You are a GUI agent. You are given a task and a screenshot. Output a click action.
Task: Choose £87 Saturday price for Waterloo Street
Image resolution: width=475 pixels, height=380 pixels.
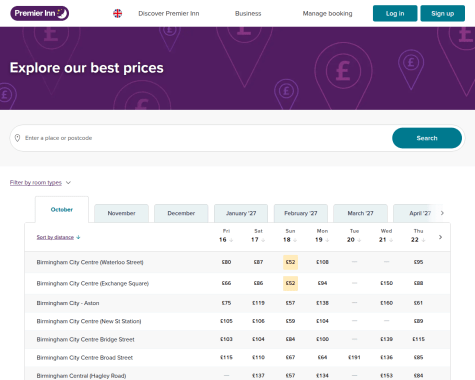[x=258, y=262]
